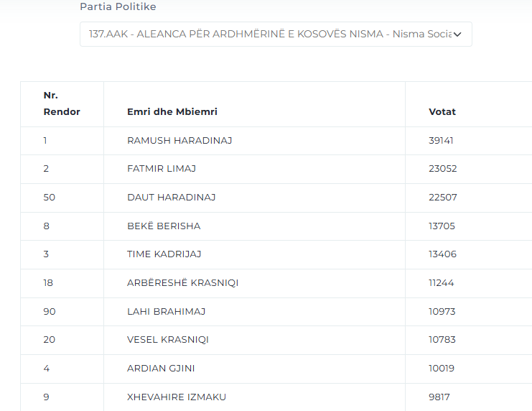The width and height of the screenshot is (532, 411).
Task: Select the FATMIR LIMAJ name cell
Action: tap(162, 169)
